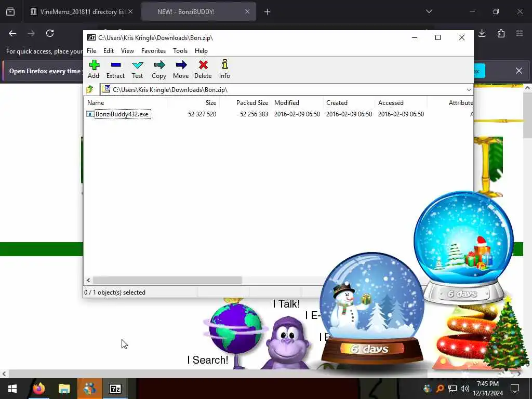Open File Explorer from the taskbar
Screen dimensions: 532x399
click(x=64, y=389)
